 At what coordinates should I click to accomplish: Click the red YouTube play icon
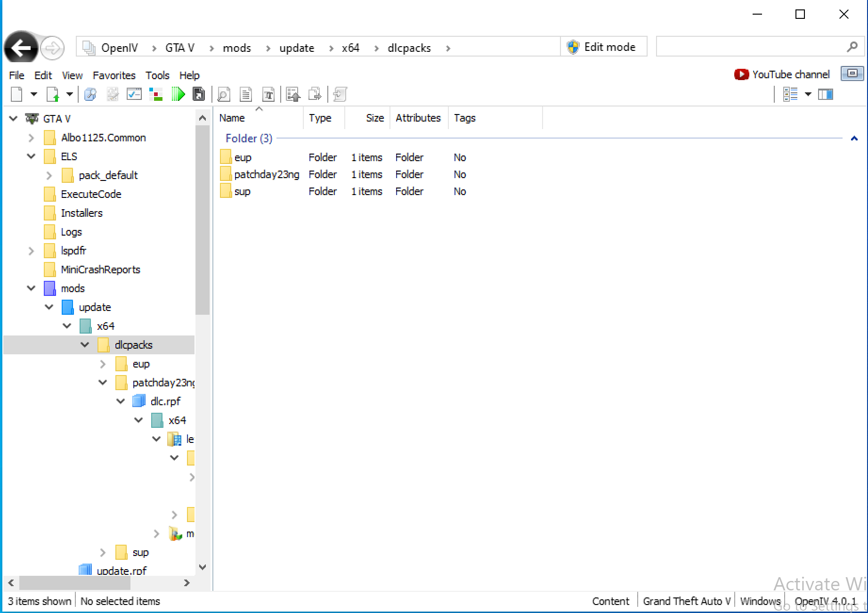741,74
